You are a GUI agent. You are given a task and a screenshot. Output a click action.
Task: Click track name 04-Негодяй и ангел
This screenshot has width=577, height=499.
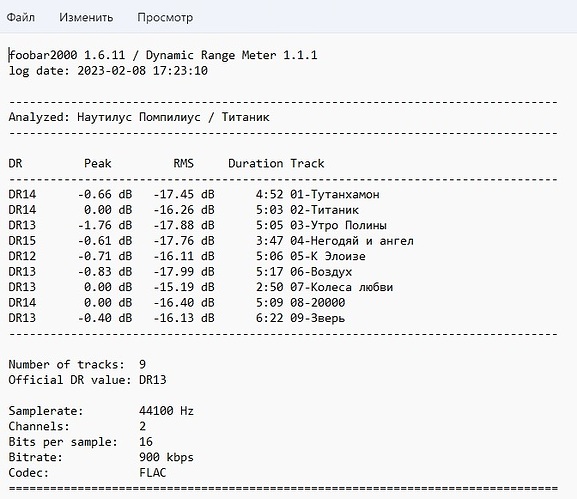click(352, 241)
